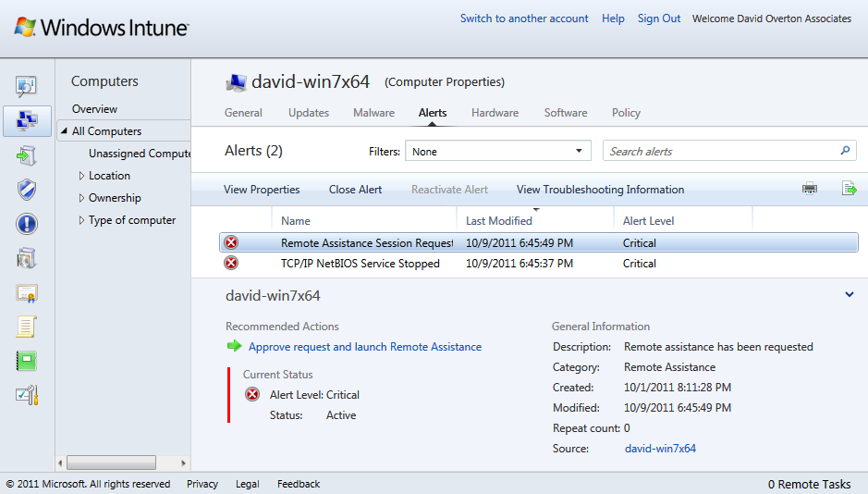Screen dimensions: 868x494
Task: Click 0 Remote Tasks in status bar
Action: click(809, 484)
